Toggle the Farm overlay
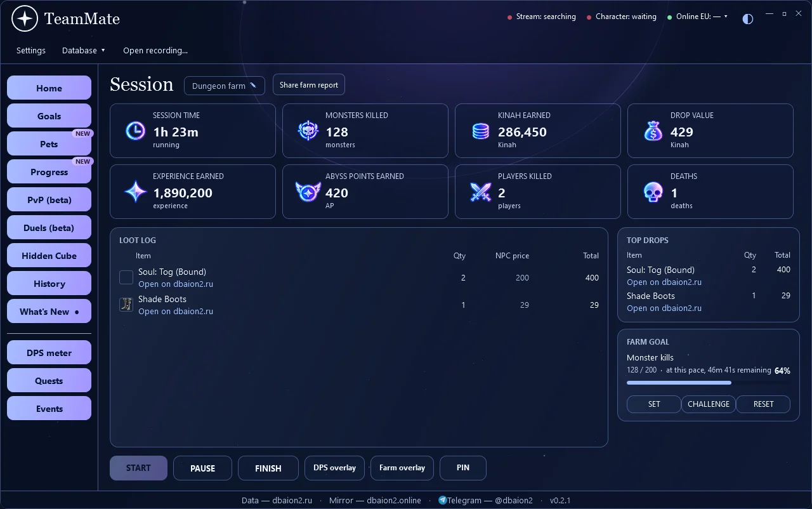 coord(402,468)
